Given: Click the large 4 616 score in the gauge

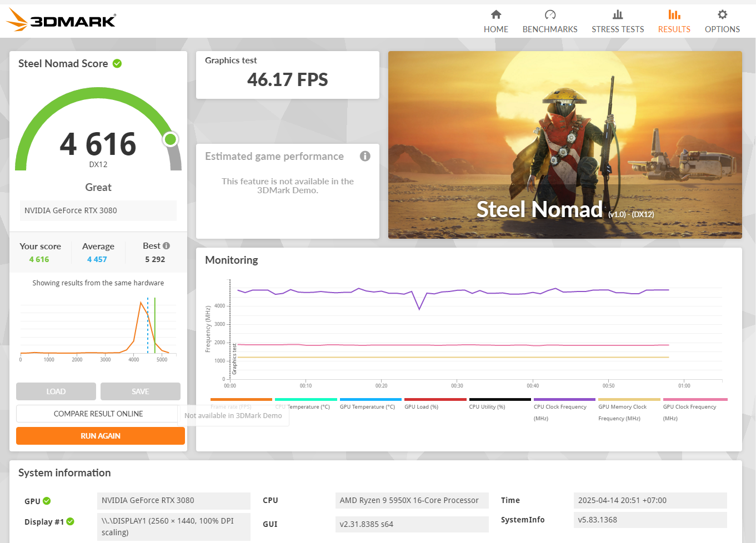Looking at the screenshot, I should coord(98,144).
